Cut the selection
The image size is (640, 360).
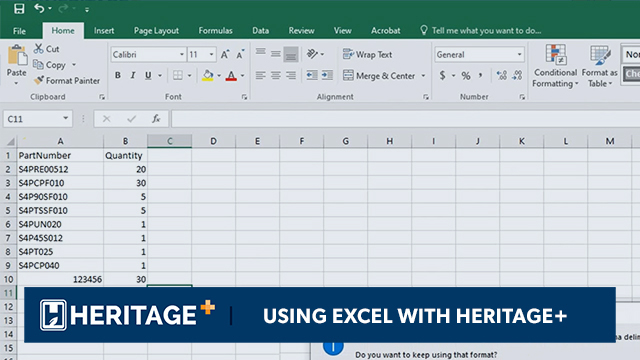coord(47,49)
